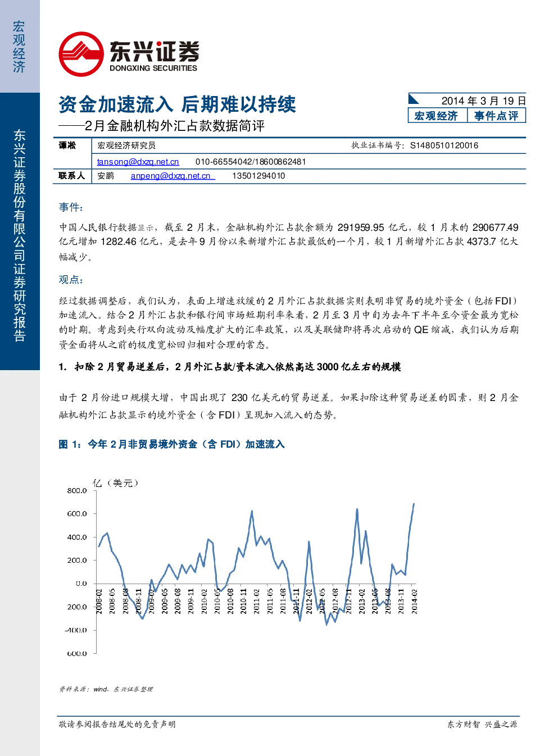Screen dimensions: 558x756
Task: Click the certificate number S1480510120016
Action: tap(444, 145)
